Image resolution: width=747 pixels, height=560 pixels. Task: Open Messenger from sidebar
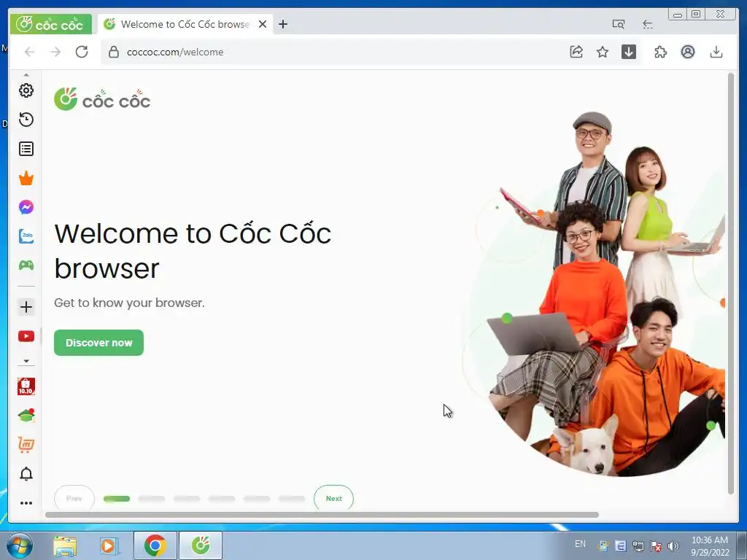tap(26, 207)
